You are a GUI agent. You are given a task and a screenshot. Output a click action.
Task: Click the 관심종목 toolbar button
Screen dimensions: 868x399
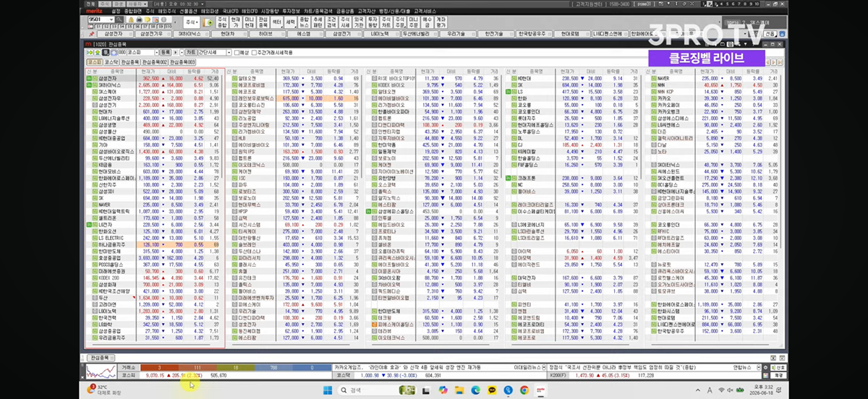point(263,22)
